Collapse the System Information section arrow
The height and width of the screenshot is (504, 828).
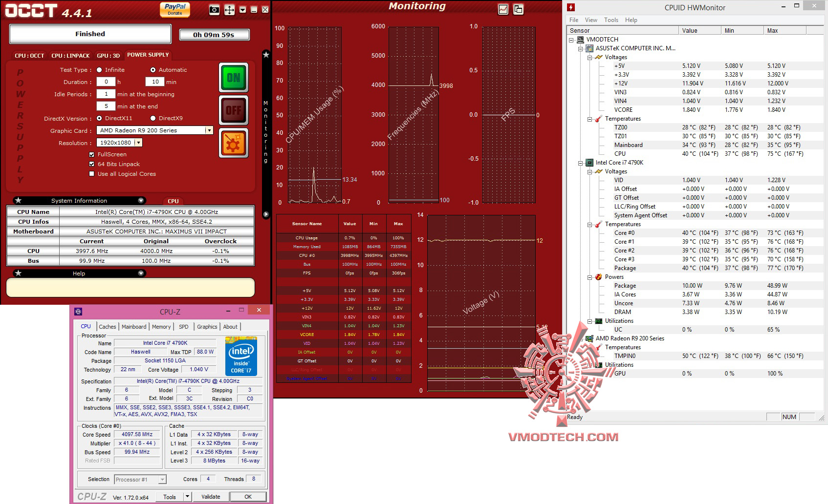tap(141, 200)
